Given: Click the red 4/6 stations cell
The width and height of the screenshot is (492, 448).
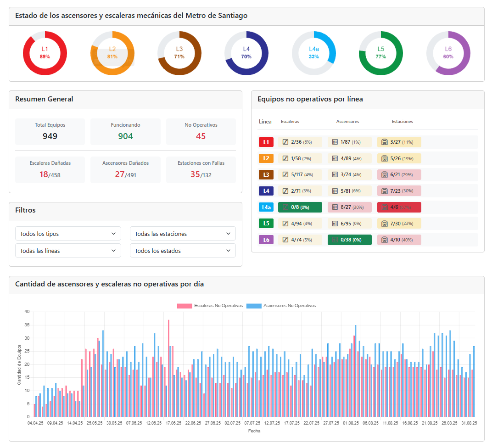Looking at the screenshot, I should pyautogui.click(x=399, y=207).
